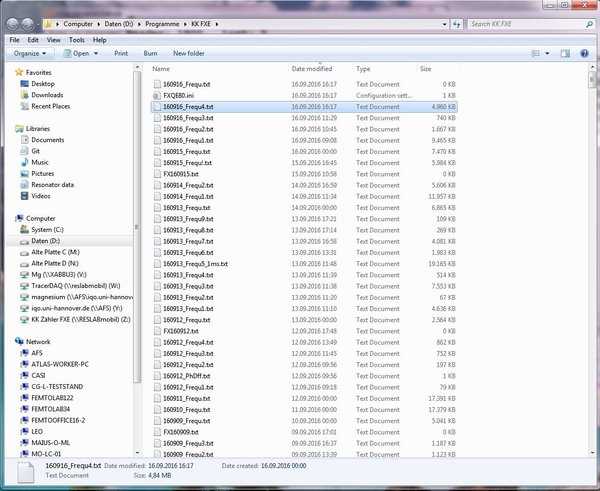Select file 160914_Frequ1.txt
The image size is (600, 491).
pyautogui.click(x=304, y=196)
